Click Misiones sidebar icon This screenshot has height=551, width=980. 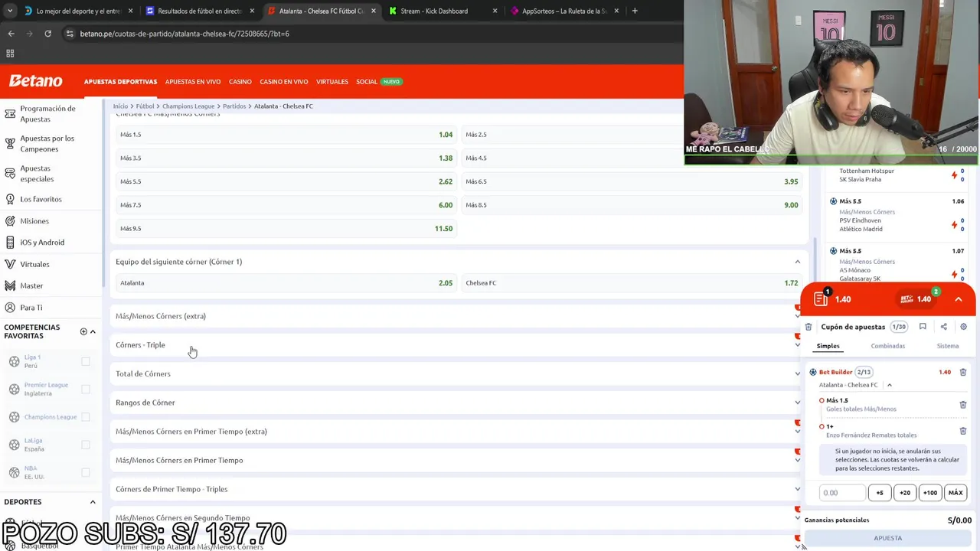pos(10,221)
